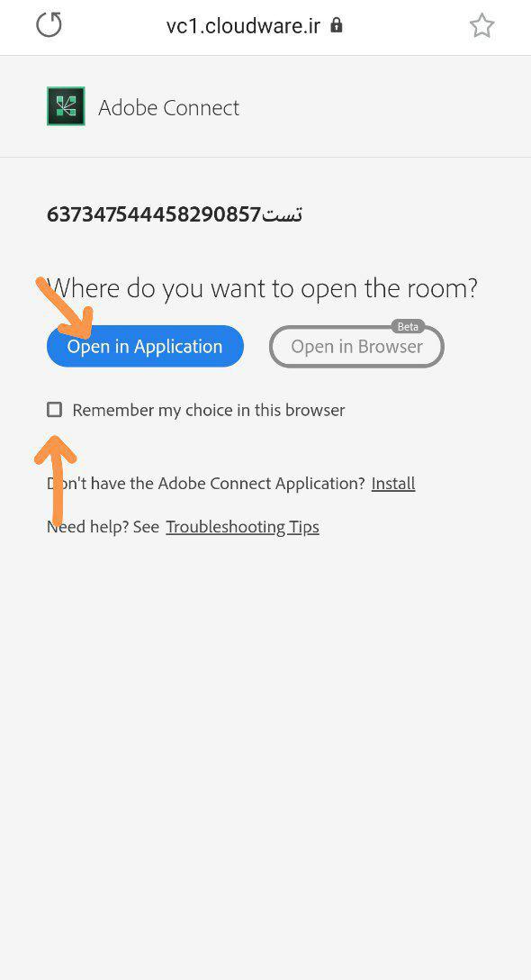531x980 pixels.
Task: Click the orange upward arrow below the checkbox
Action: pos(56,480)
